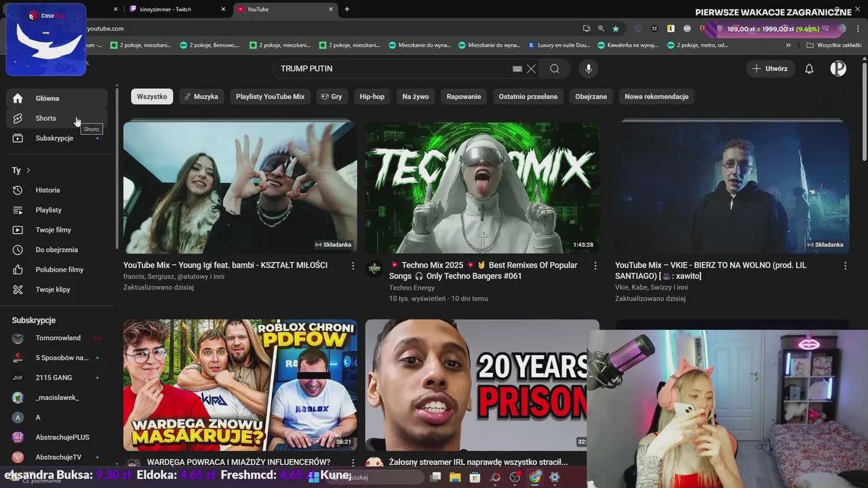Select the Na żywo filter chip
The height and width of the screenshot is (488, 868).
tap(416, 97)
